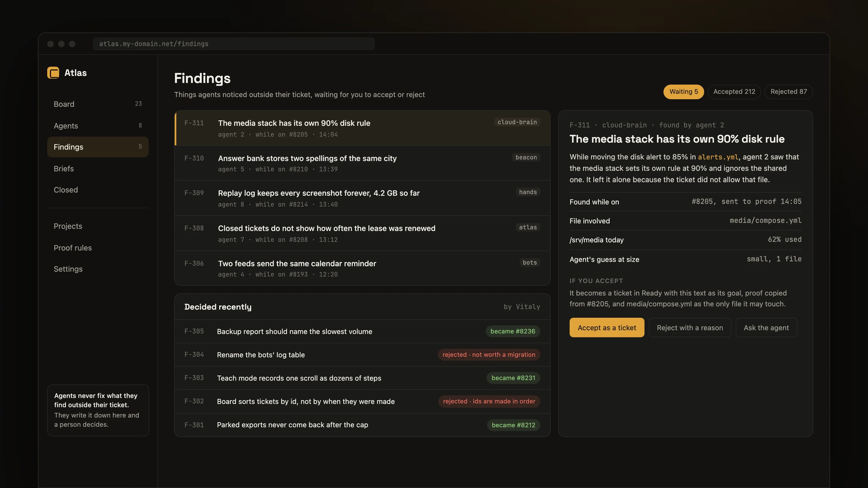Click the address bar URL field

(x=234, y=44)
